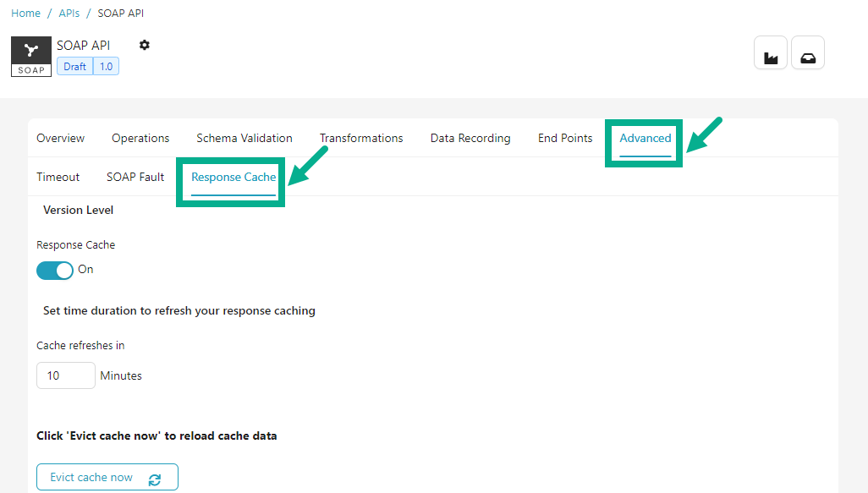This screenshot has width=868, height=493.
Task: Turn off the Response Cache toggle
Action: (55, 270)
